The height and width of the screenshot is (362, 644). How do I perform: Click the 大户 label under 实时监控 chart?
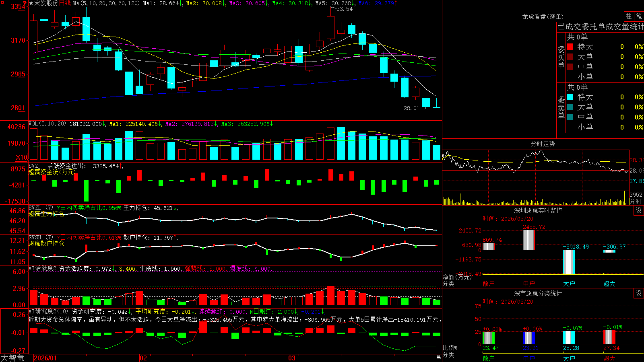[569, 284]
